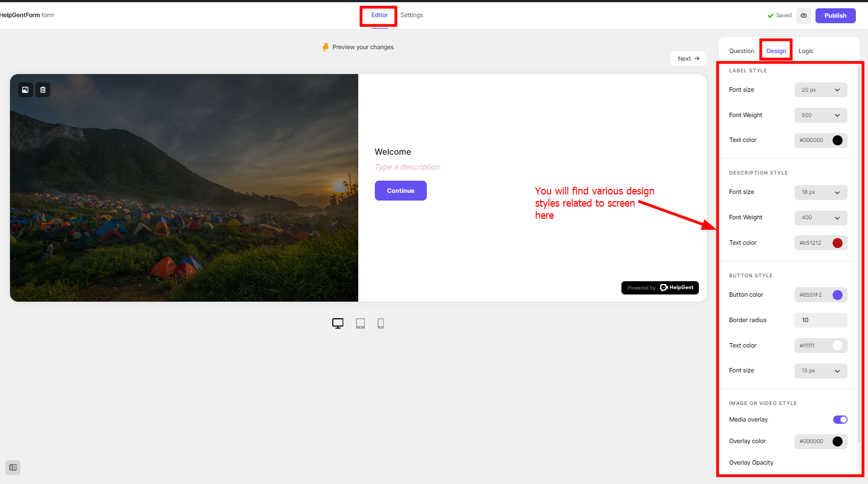The width and height of the screenshot is (868, 484).
Task: Click the BUTTON STYLE heading
Action: (751, 276)
